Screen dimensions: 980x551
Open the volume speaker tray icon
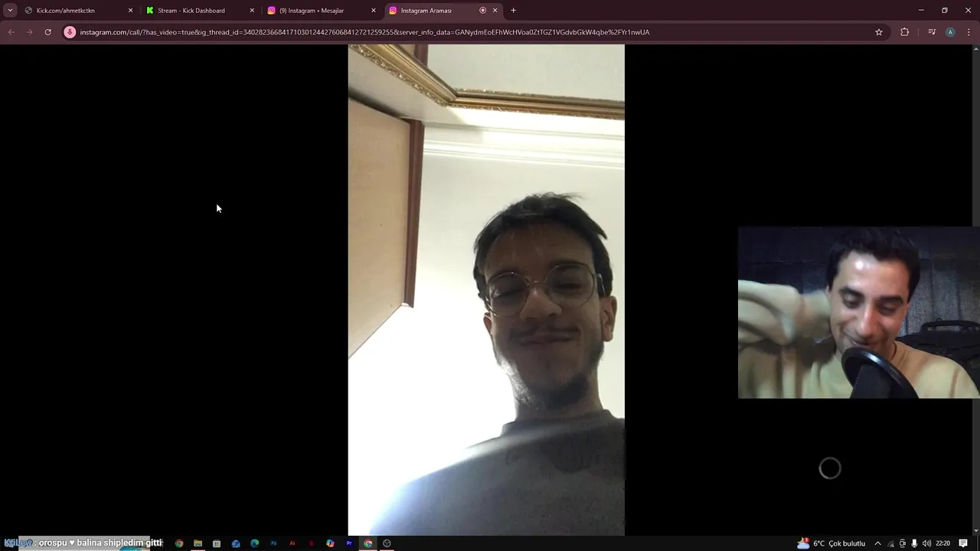point(926,543)
